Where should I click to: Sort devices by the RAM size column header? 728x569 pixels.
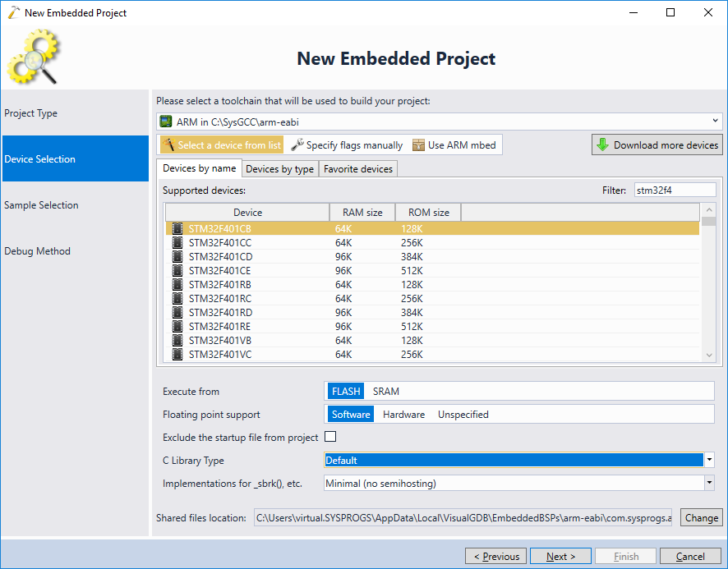click(362, 212)
